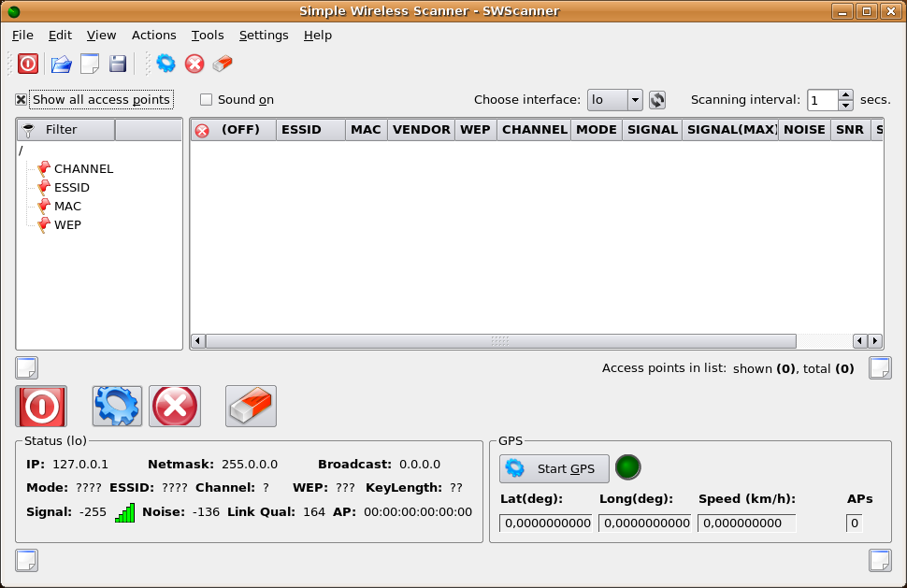This screenshot has width=907, height=588.
Task: Sort by the MAC column header
Action: [367, 130]
